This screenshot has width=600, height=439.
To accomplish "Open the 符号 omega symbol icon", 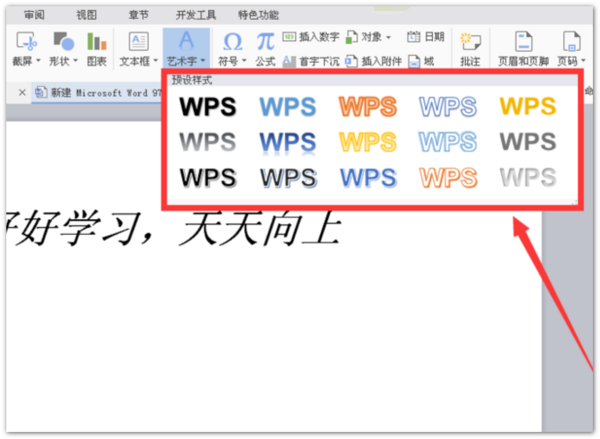I will (x=232, y=41).
